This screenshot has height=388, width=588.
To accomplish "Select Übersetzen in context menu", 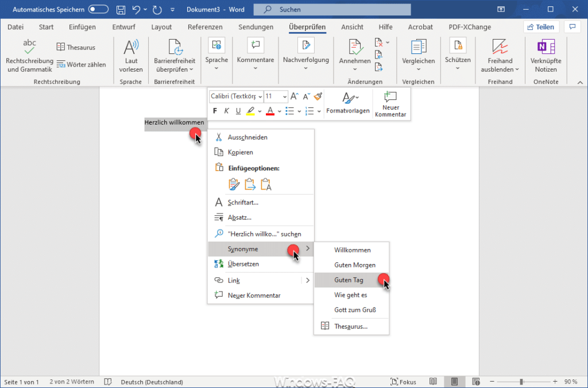I will pos(261,264).
